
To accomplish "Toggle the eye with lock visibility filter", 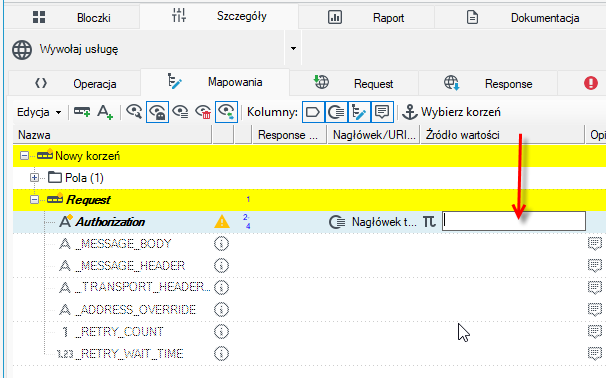I will coord(157,112).
